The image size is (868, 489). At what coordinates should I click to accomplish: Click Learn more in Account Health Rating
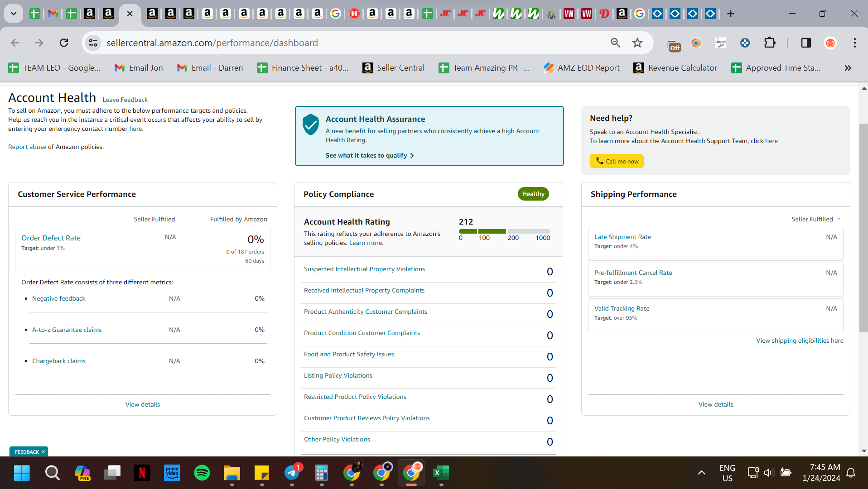point(366,243)
